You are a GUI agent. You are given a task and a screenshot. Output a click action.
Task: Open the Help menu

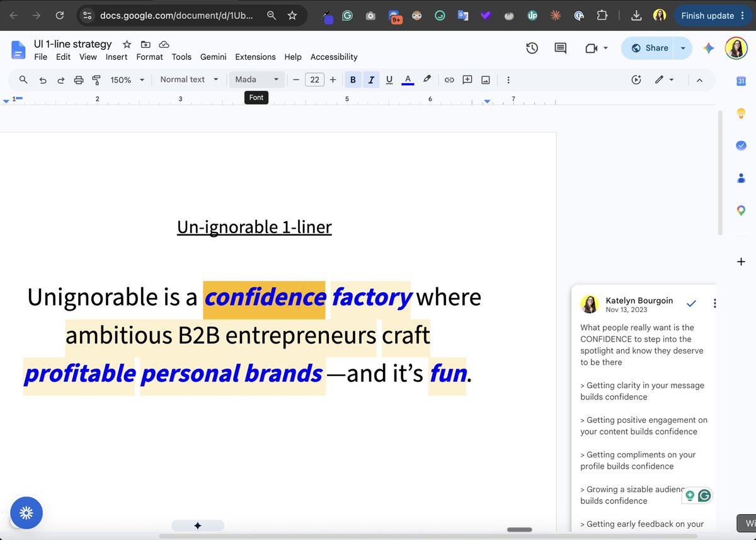coord(293,57)
